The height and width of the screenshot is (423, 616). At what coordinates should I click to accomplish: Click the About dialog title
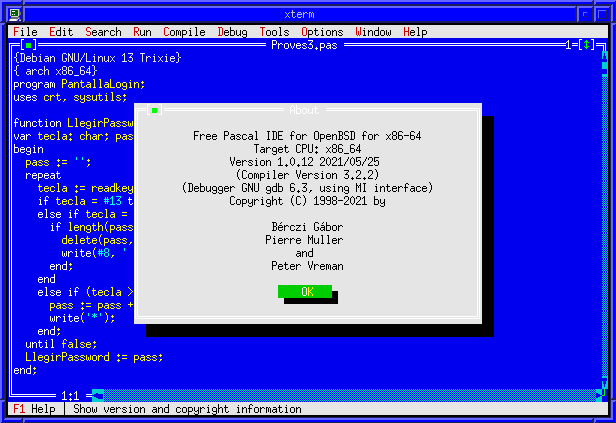coord(304,110)
